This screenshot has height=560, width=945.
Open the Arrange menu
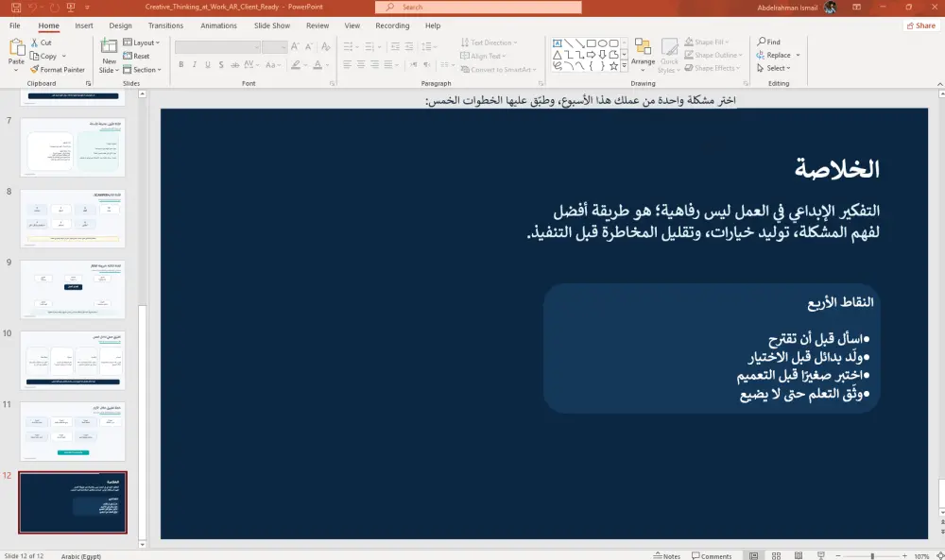pyautogui.click(x=643, y=55)
